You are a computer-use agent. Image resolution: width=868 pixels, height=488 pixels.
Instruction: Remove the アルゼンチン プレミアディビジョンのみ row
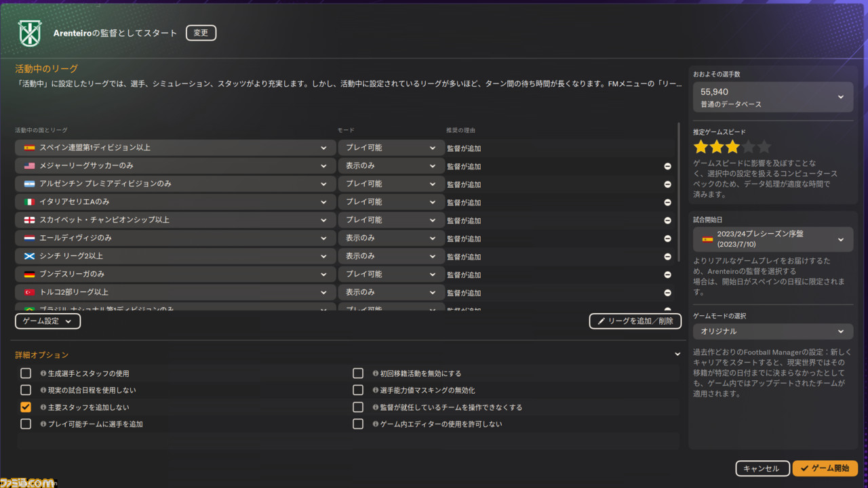pos(667,184)
